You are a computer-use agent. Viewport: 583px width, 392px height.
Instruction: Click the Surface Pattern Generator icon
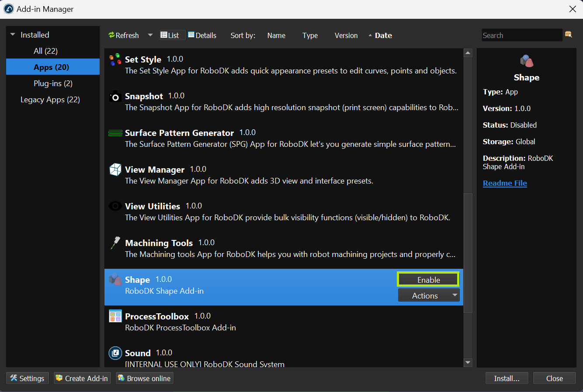[x=115, y=133]
